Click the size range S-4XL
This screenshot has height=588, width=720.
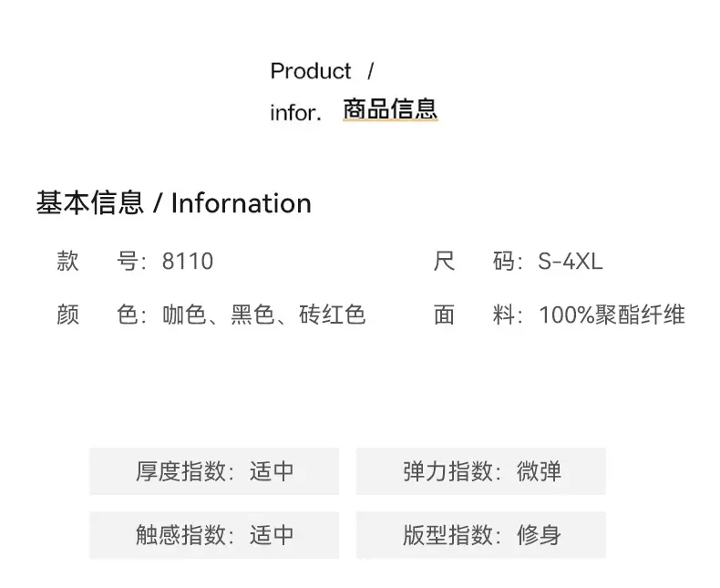point(571,262)
